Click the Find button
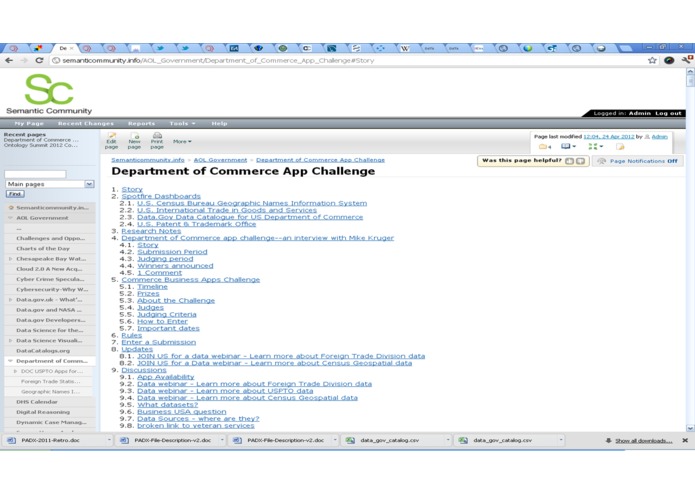Viewport: 695px width, 494px height. (15, 194)
